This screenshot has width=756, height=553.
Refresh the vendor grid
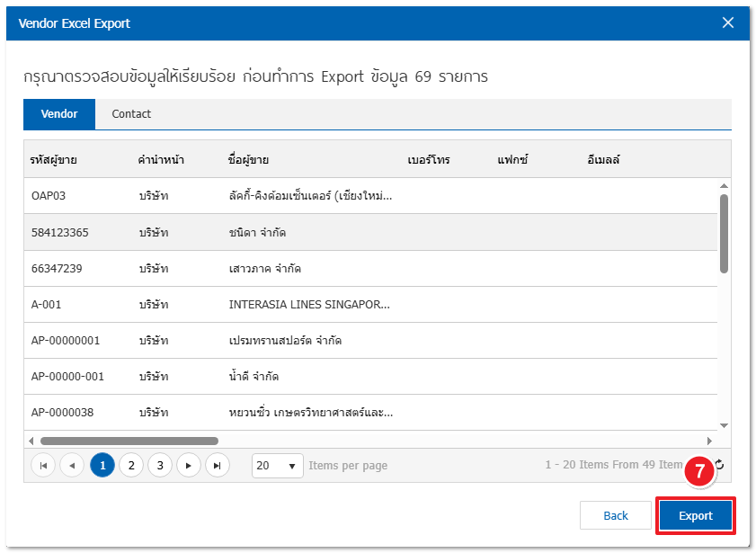click(x=719, y=465)
